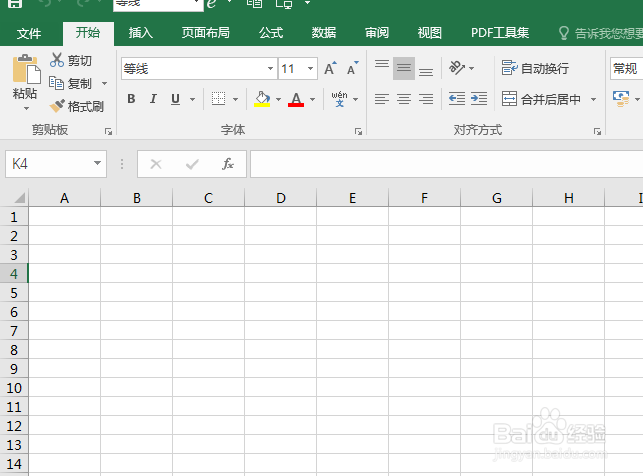
Task: Open number format 常规 box
Action: pyautogui.click(x=626, y=68)
